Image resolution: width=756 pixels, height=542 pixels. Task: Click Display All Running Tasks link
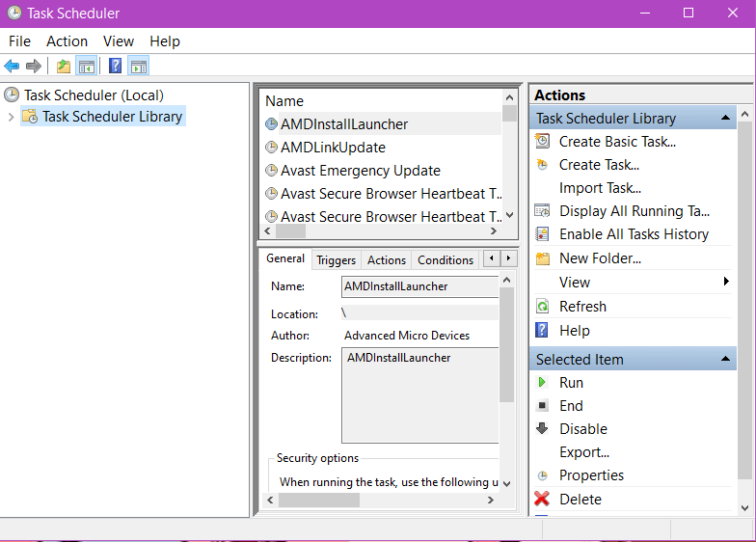[634, 210]
